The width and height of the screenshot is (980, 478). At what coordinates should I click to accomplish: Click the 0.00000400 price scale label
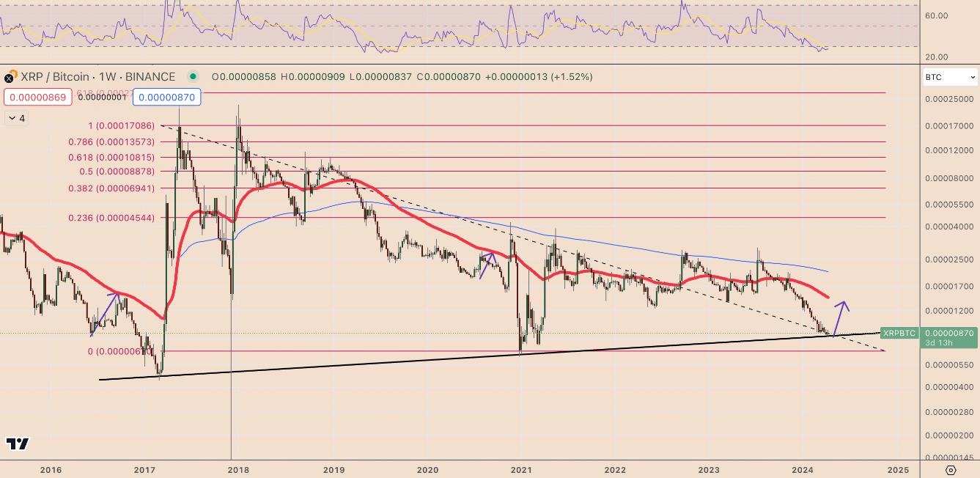(948, 387)
